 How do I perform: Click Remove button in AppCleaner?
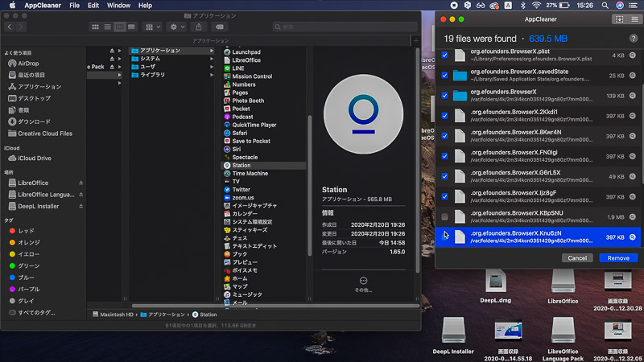[618, 257]
